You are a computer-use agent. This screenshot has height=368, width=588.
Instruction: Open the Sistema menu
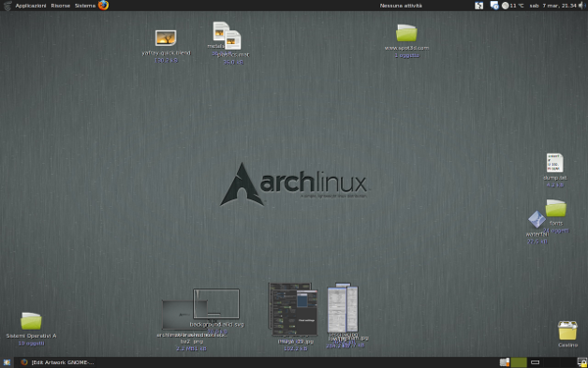[x=85, y=6]
